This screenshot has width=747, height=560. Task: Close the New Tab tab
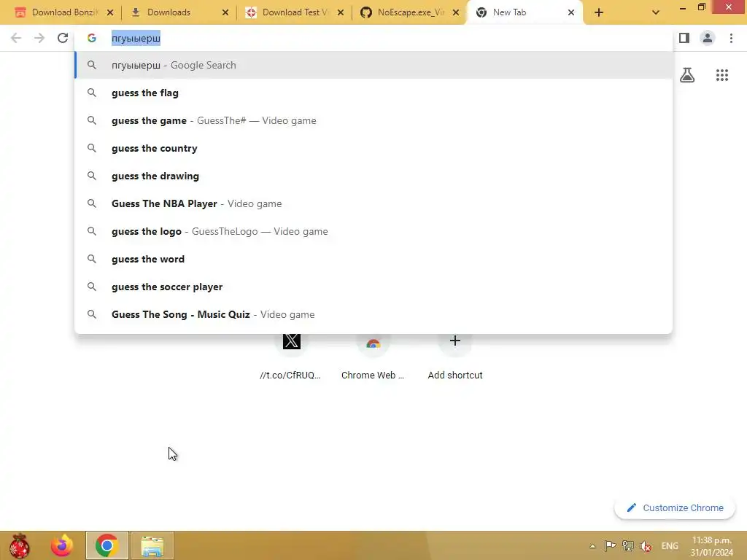(x=571, y=12)
